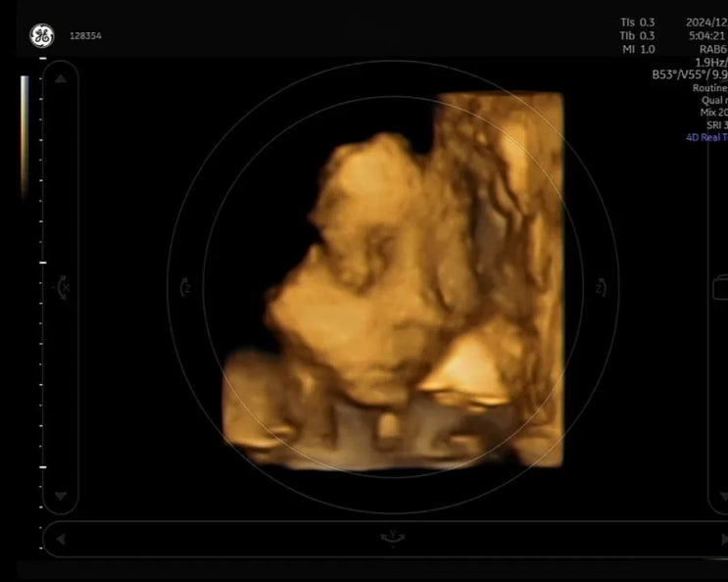Click the down arrow on vertical rotation bar
The height and width of the screenshot is (582, 728).
click(61, 496)
